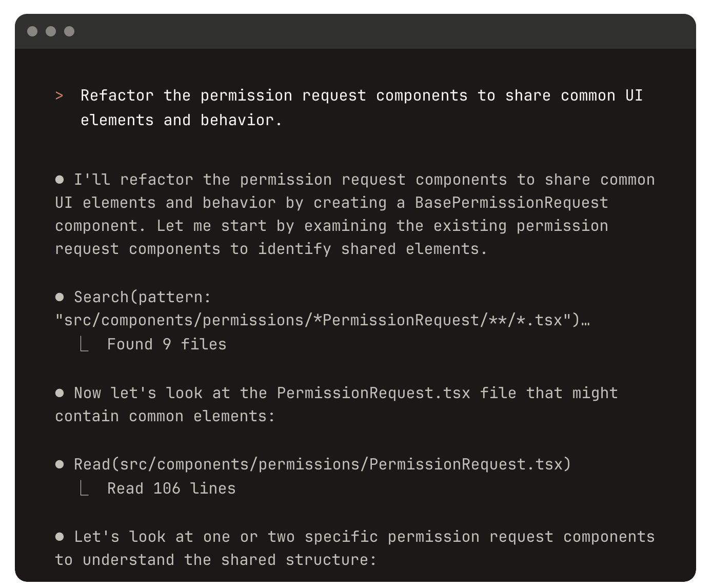Click the bullet before "Now let's look at"
712x588 pixels.
[60, 393]
